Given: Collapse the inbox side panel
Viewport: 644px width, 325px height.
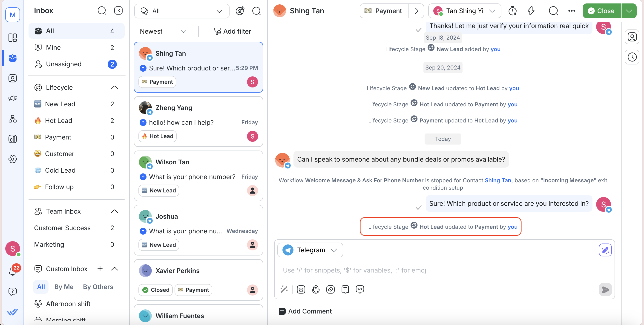Looking at the screenshot, I should 118,11.
